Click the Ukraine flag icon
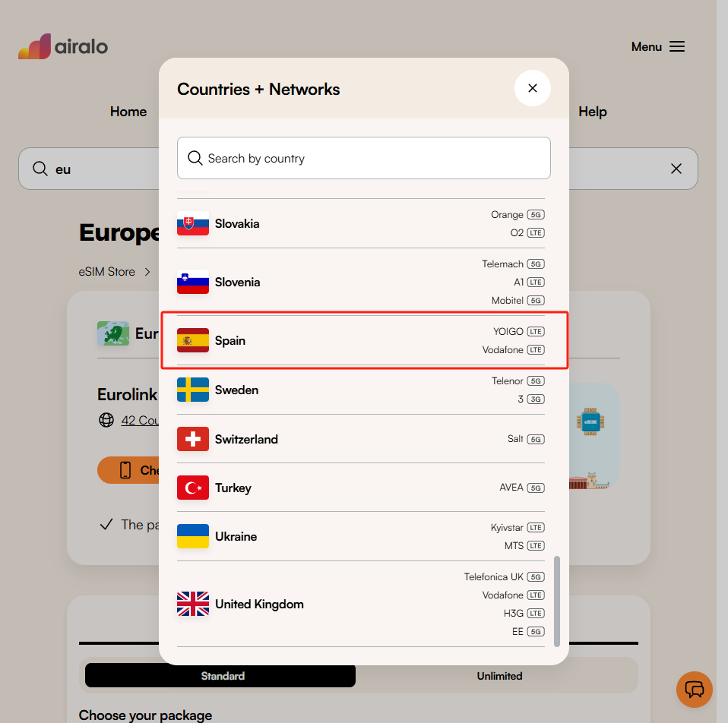 pyautogui.click(x=192, y=536)
